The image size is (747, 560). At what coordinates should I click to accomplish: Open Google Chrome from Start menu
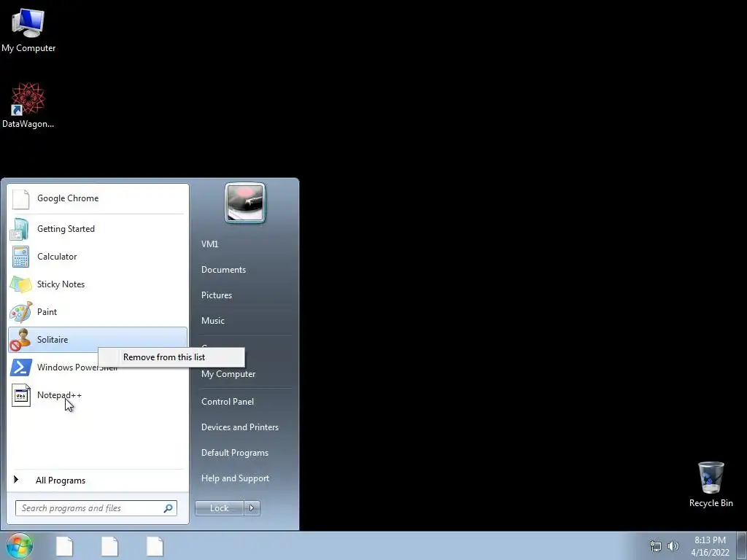[98, 198]
